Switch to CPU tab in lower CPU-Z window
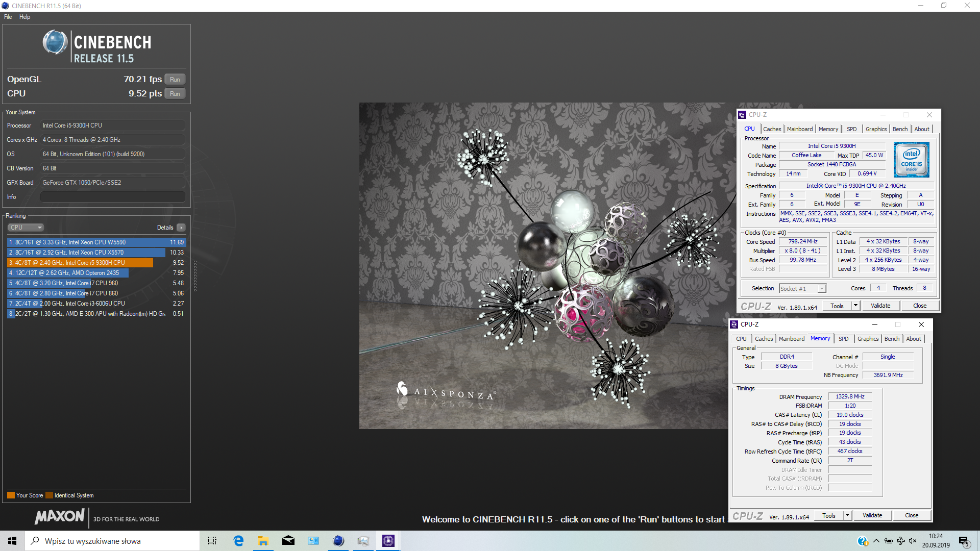Viewport: 980px width, 551px height. click(741, 339)
